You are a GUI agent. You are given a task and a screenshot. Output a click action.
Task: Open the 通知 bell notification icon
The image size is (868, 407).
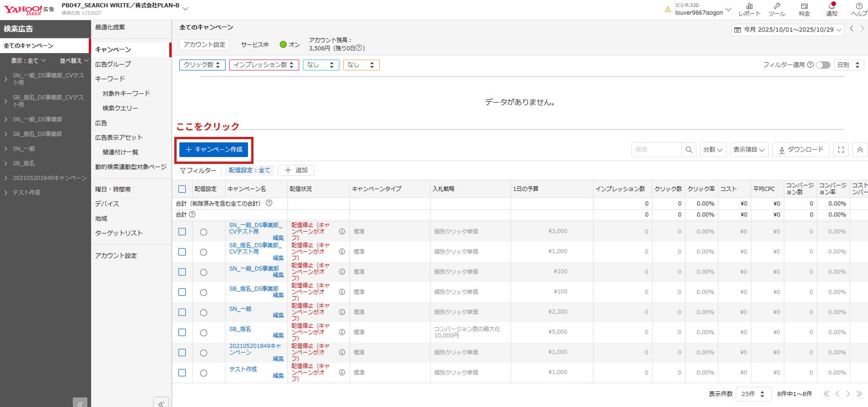coord(831,9)
